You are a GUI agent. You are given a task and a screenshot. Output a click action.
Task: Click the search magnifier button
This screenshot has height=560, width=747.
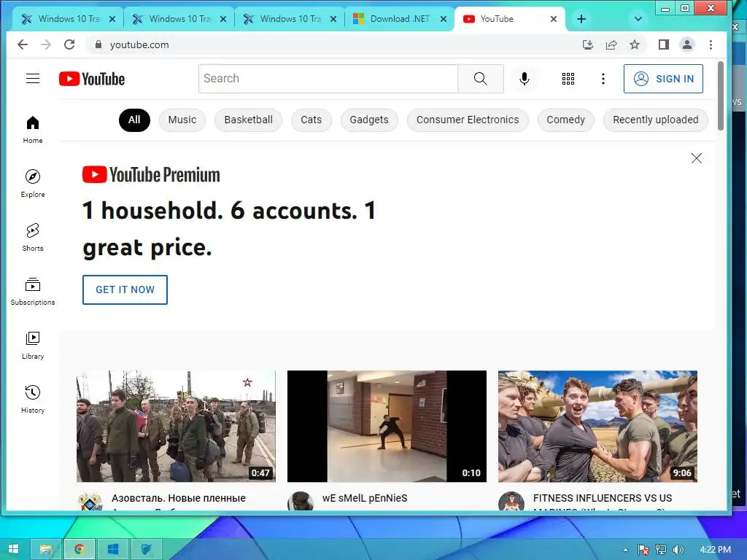pos(481,79)
